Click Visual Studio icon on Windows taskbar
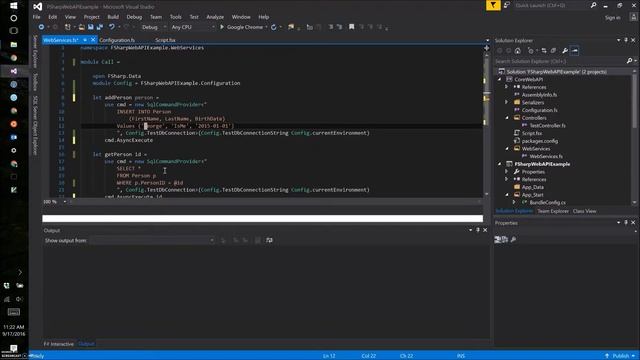Viewport: 640px width, 360px height. [x=13, y=71]
